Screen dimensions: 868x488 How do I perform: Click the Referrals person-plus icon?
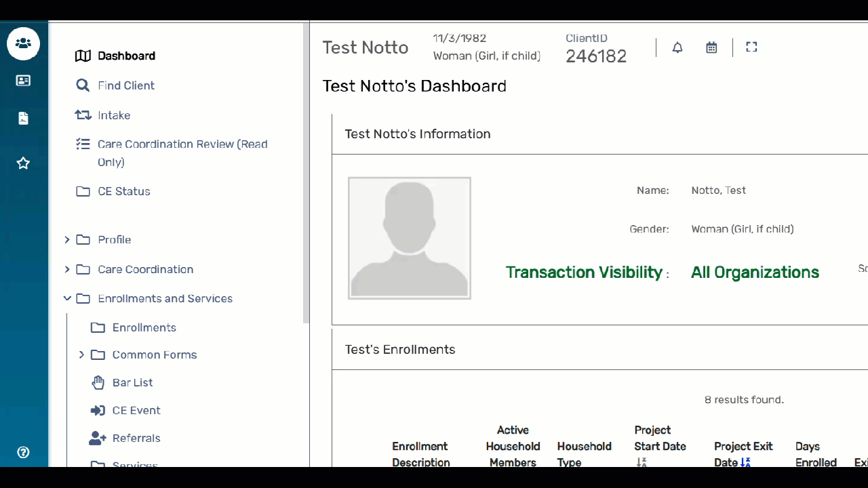point(98,438)
